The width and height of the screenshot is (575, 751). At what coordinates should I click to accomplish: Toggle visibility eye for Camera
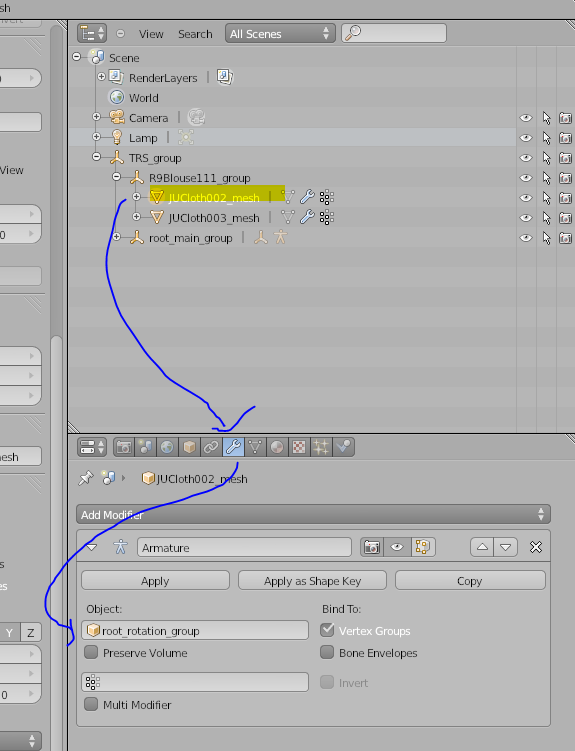pos(526,118)
